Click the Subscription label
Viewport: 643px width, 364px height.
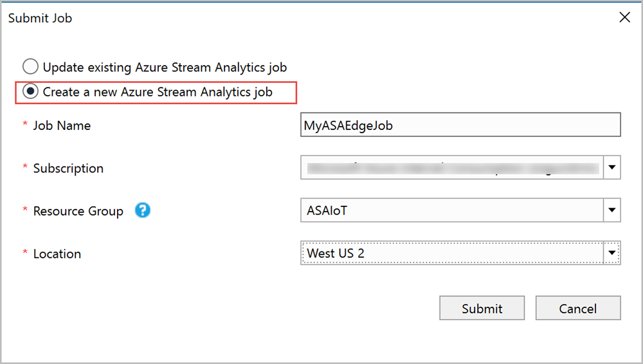pos(68,168)
